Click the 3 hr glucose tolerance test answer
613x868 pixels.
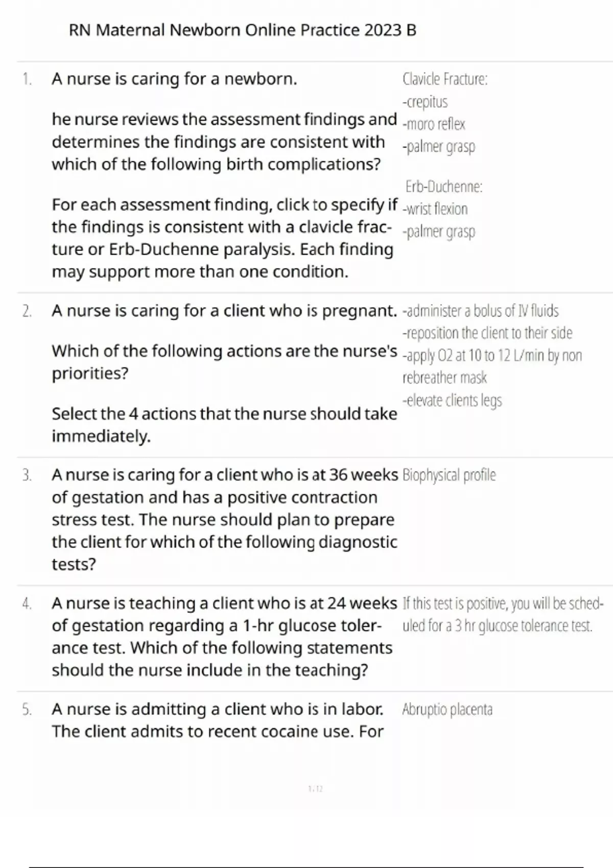click(503, 615)
